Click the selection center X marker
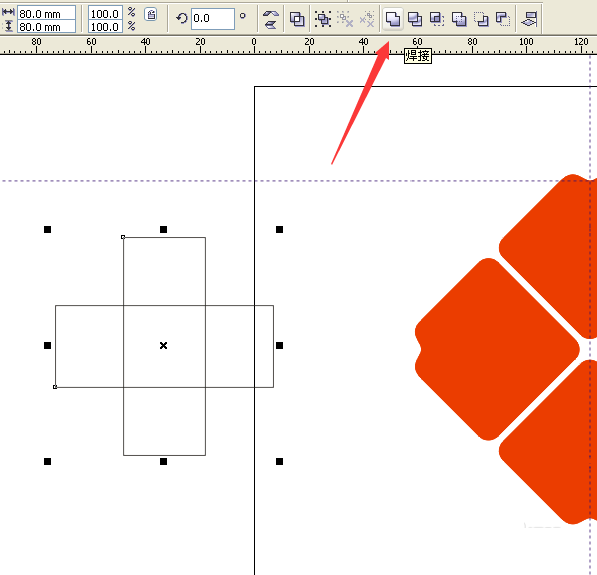This screenshot has height=575, width=597. coord(163,345)
